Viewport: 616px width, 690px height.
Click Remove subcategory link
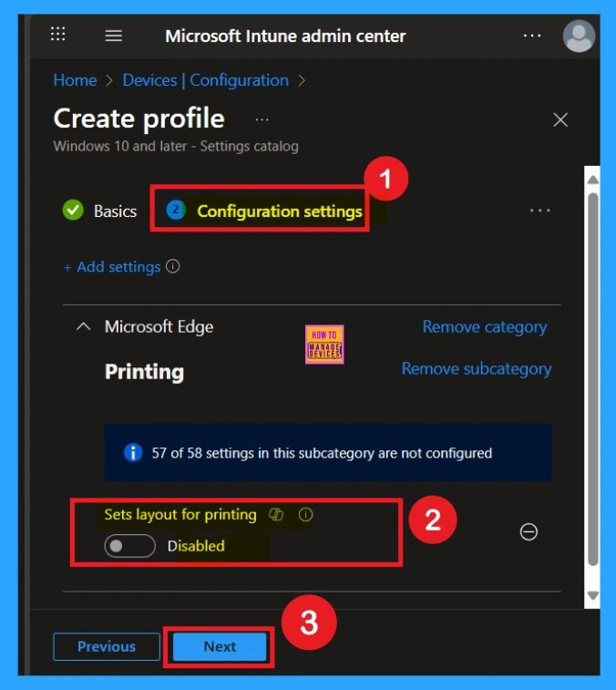476,369
